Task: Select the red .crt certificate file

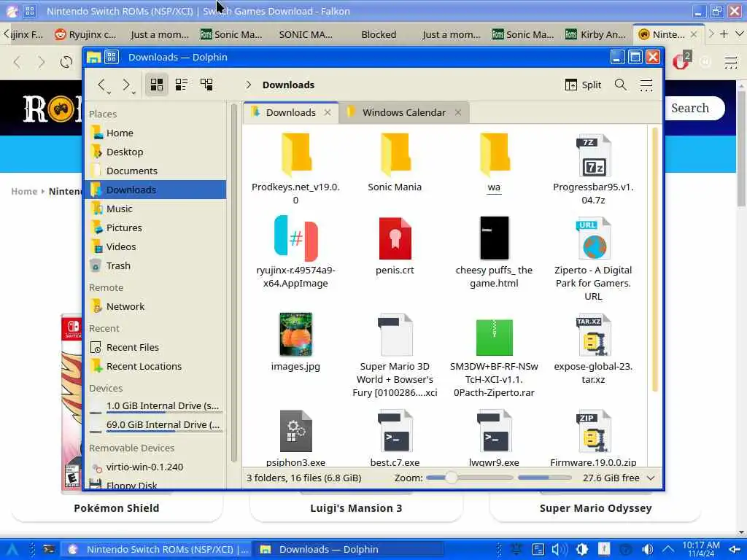Action: pos(395,246)
